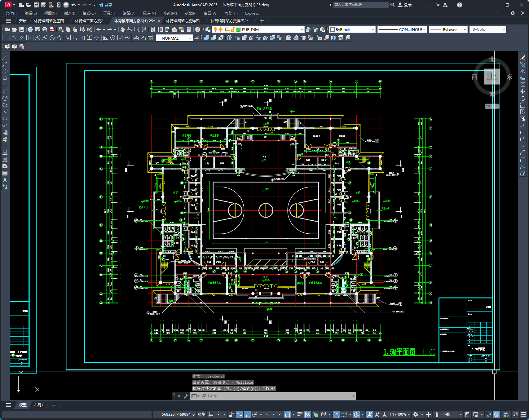This screenshot has width=529, height=420.
Task: Click the WCS label under ViewCube
Action: coord(492,106)
